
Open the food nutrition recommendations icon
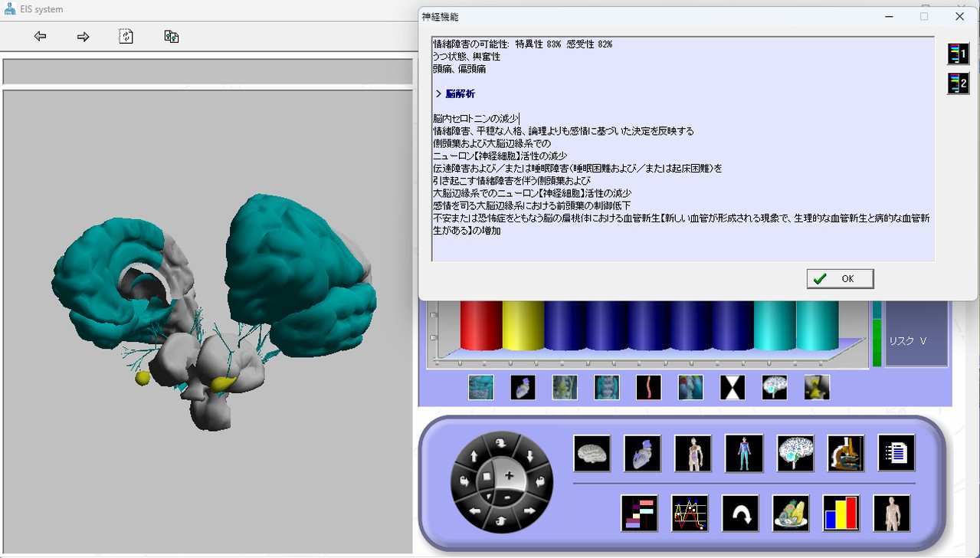pos(792,514)
